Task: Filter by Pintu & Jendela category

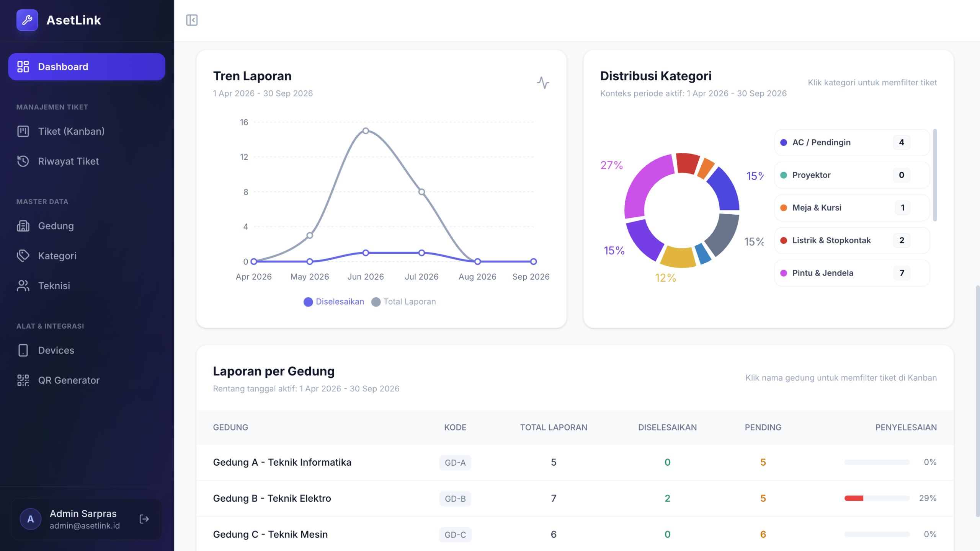Action: tap(852, 273)
